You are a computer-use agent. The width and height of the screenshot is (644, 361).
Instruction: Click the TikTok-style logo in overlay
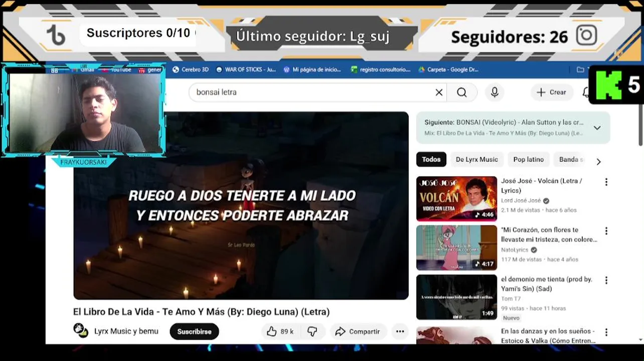point(55,36)
